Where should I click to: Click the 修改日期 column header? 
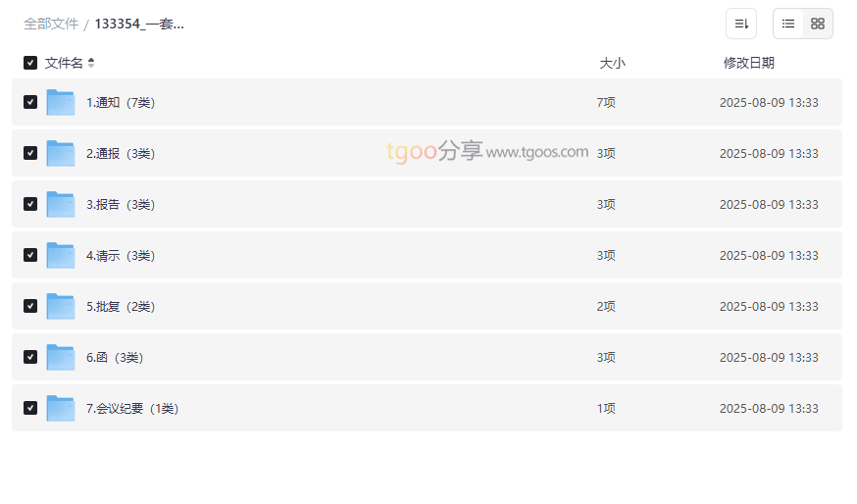click(748, 63)
